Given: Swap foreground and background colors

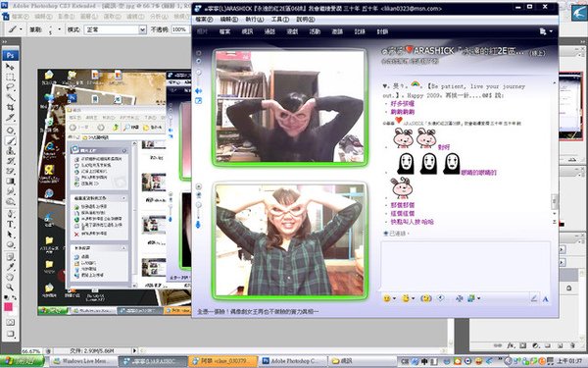Looking at the screenshot, I should 15,297.
